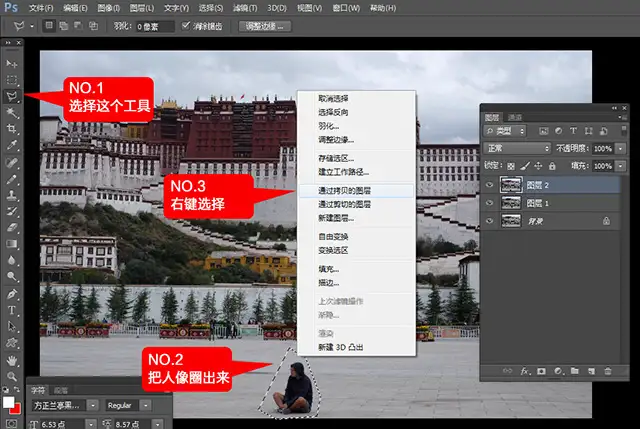Toggle the pixel layer filter

[x=543, y=131]
